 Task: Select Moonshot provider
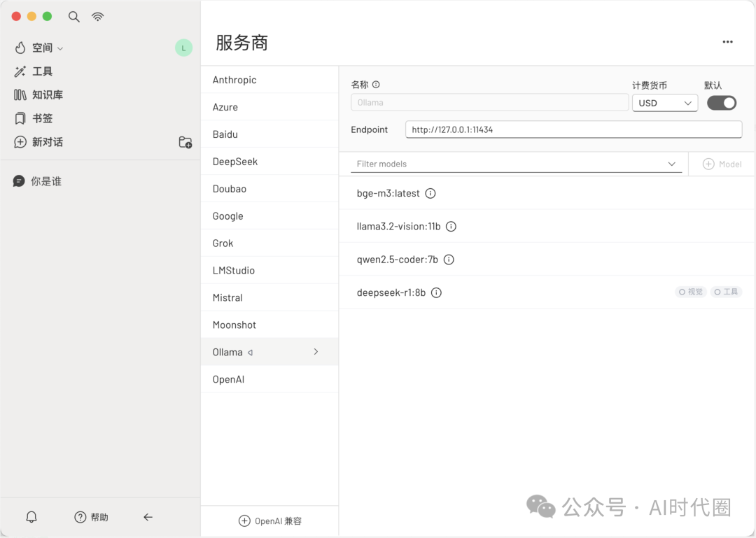point(269,325)
